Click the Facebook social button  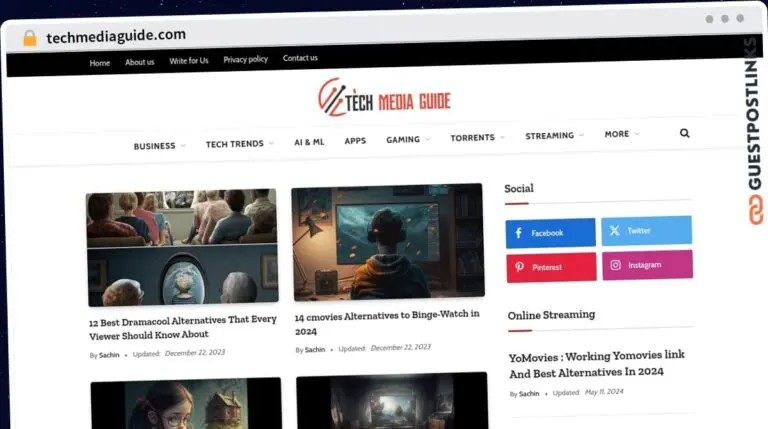(550, 233)
